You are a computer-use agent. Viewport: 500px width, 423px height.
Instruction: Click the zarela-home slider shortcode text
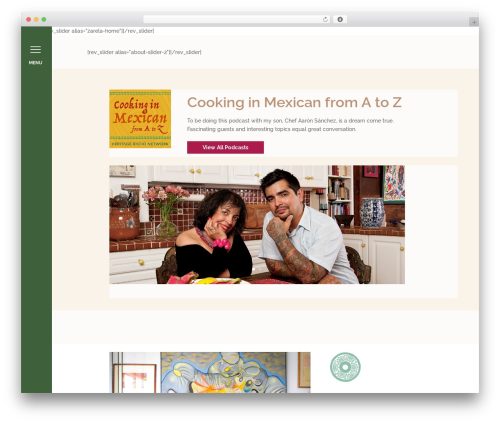[x=103, y=31]
